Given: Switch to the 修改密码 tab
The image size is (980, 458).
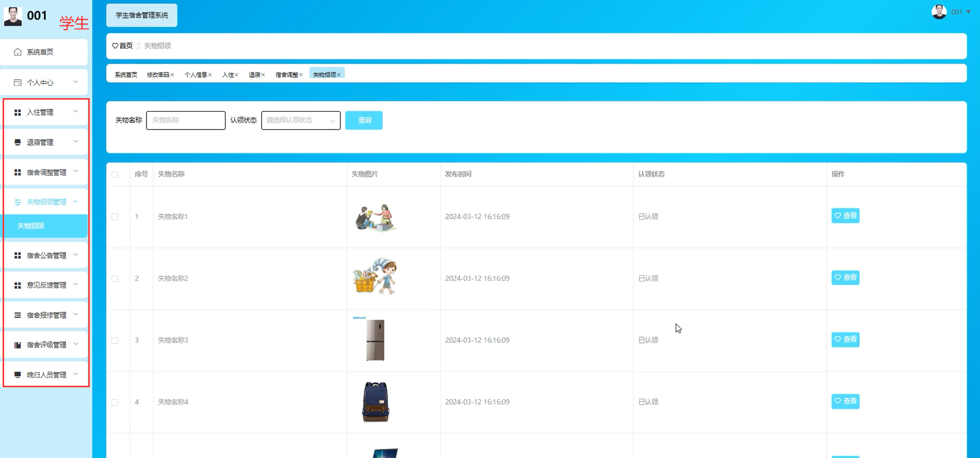Looking at the screenshot, I should 158,75.
